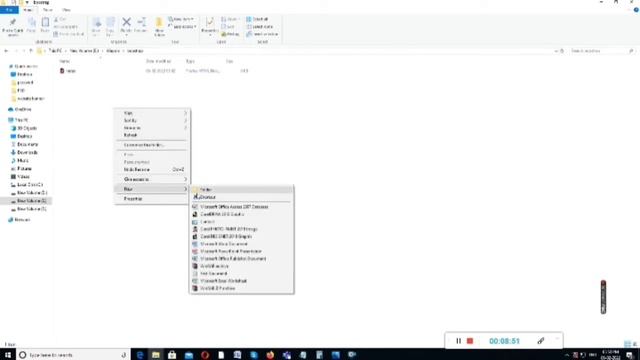The height and width of the screenshot is (360, 640).
Task: Choose Undo Rename from context menu
Action: 151,169
